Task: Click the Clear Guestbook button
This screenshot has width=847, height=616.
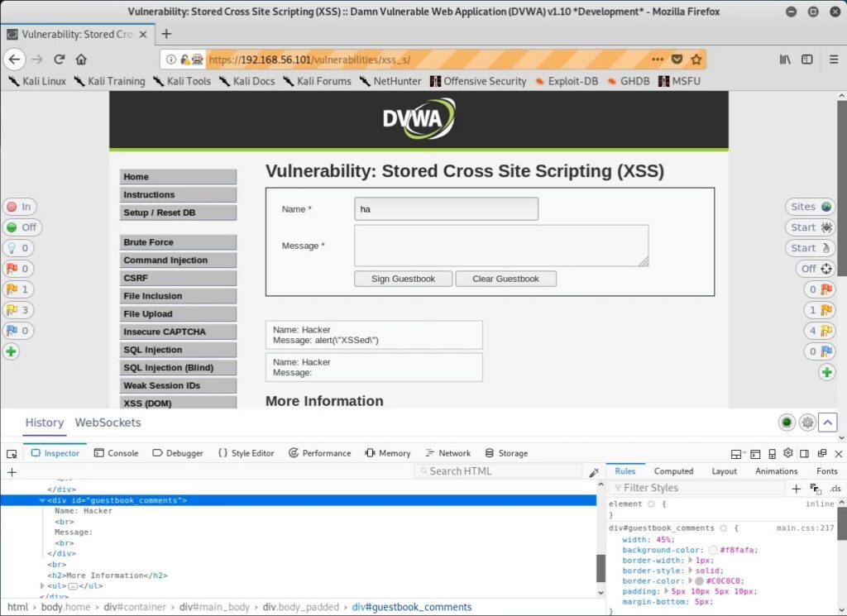Action: coord(505,279)
